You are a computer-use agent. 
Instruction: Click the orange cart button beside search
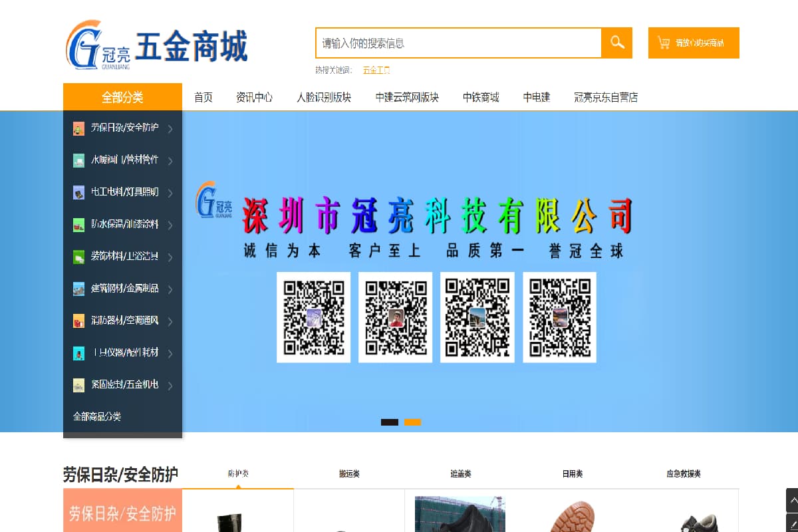694,43
